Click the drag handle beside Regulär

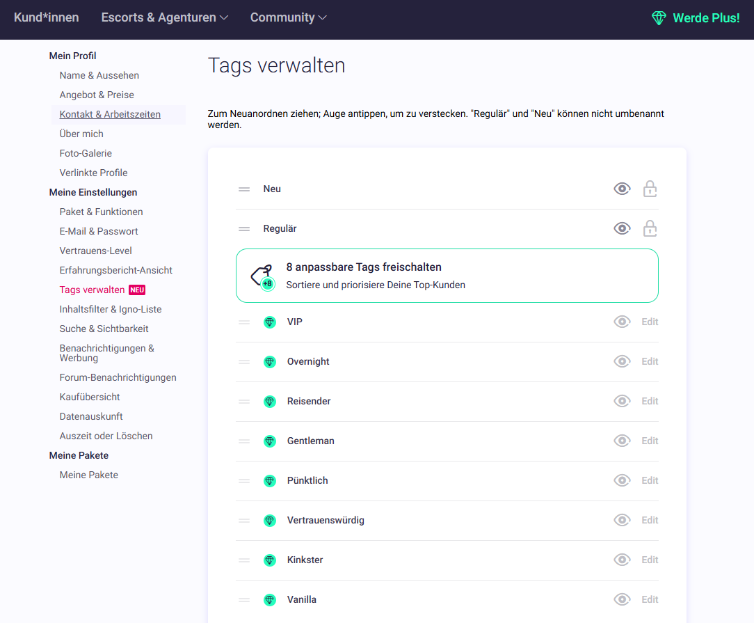(244, 229)
